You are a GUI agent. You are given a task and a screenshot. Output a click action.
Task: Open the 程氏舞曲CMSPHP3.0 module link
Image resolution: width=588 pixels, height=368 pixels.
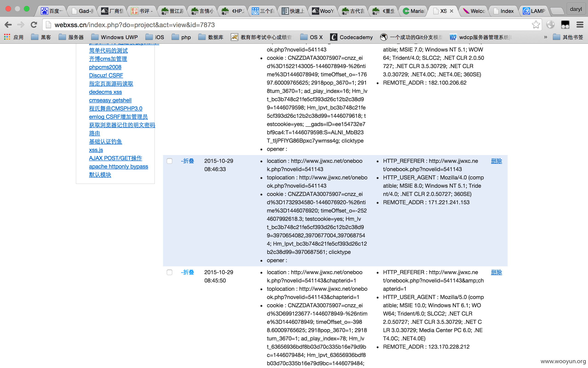115,108
